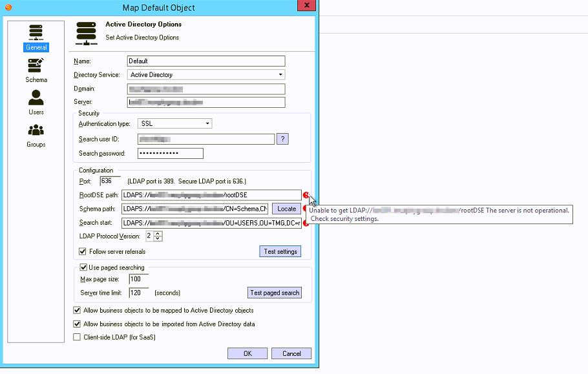Click the OK button

pyautogui.click(x=247, y=353)
